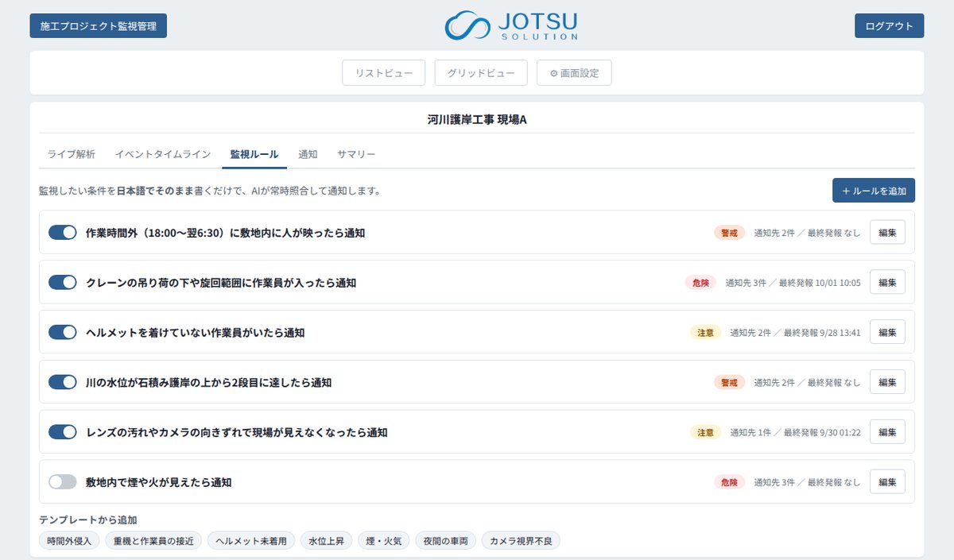Click the ＋ルールを追加 button
The image size is (954, 560).
click(x=874, y=191)
